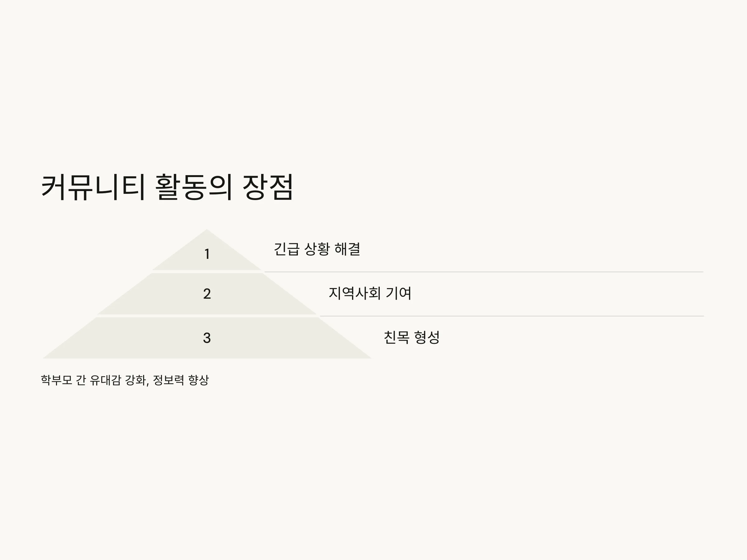This screenshot has width=747, height=560.
Task: Select the divider line under "긴급 상황 해결"
Action: click(x=484, y=272)
